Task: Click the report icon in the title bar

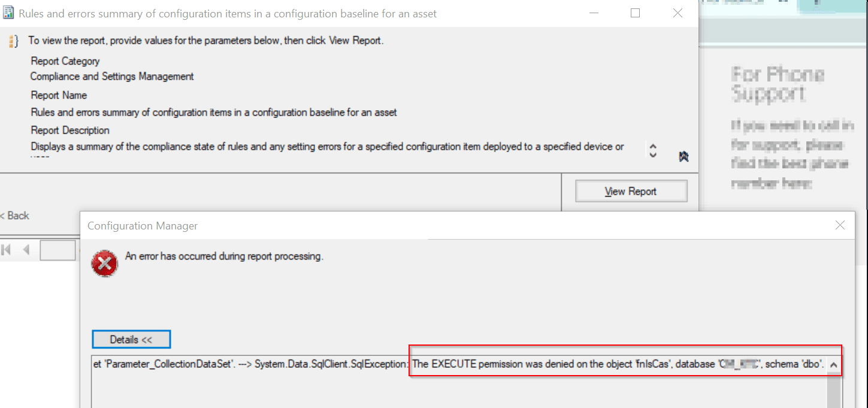Action: coord(8,13)
